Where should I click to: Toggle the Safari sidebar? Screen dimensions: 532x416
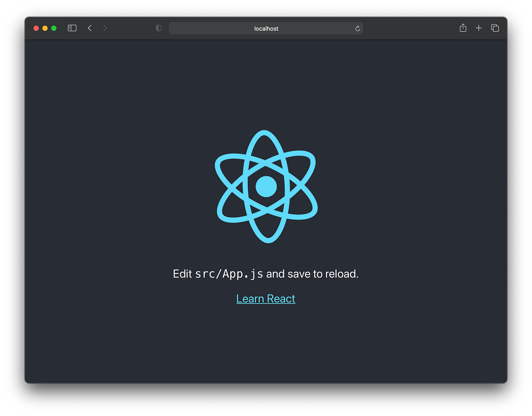(x=72, y=28)
